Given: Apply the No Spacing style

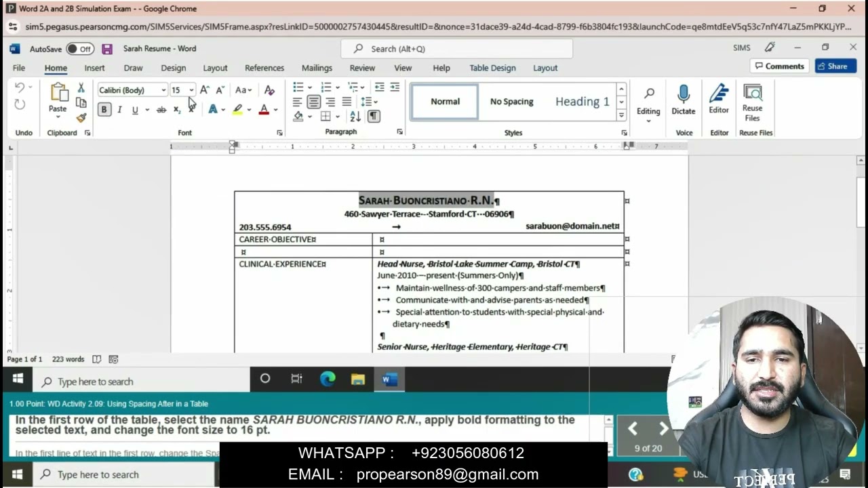Looking at the screenshot, I should [512, 102].
